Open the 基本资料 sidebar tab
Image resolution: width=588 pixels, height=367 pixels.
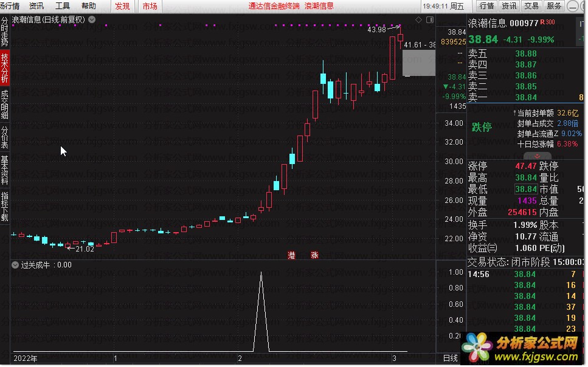pos(4,170)
